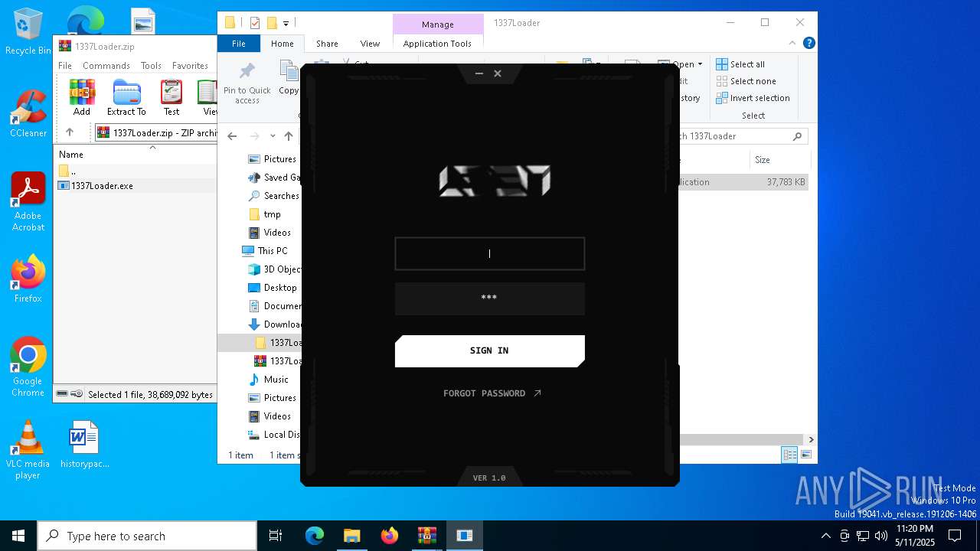The height and width of the screenshot is (551, 980).
Task: Open the Quick Access Toolbar dropdown
Action: [x=286, y=23]
